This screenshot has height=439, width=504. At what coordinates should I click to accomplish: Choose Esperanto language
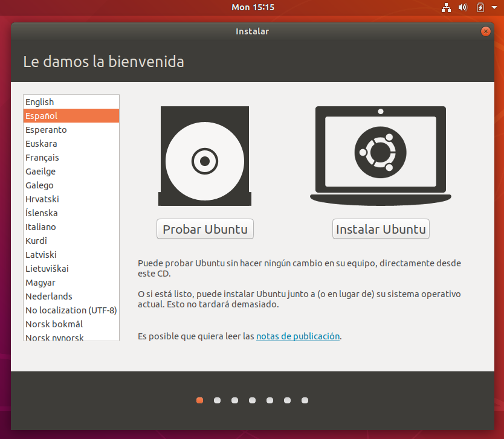(71, 130)
